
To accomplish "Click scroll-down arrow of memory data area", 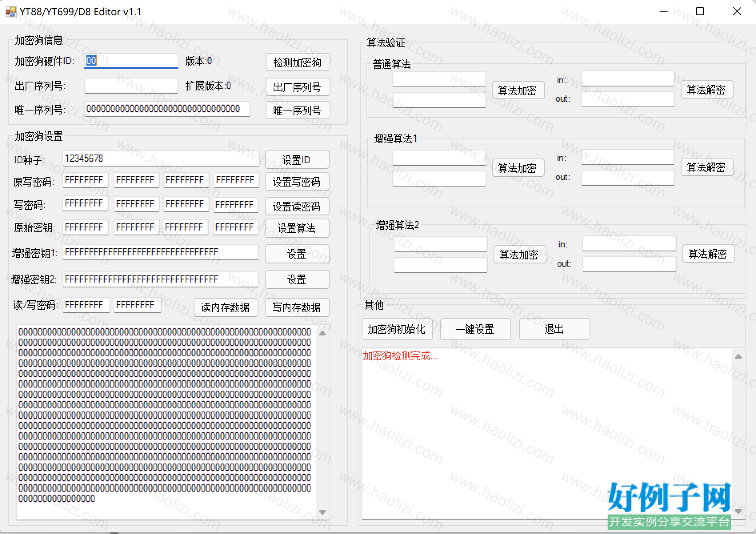I will pyautogui.click(x=322, y=512).
